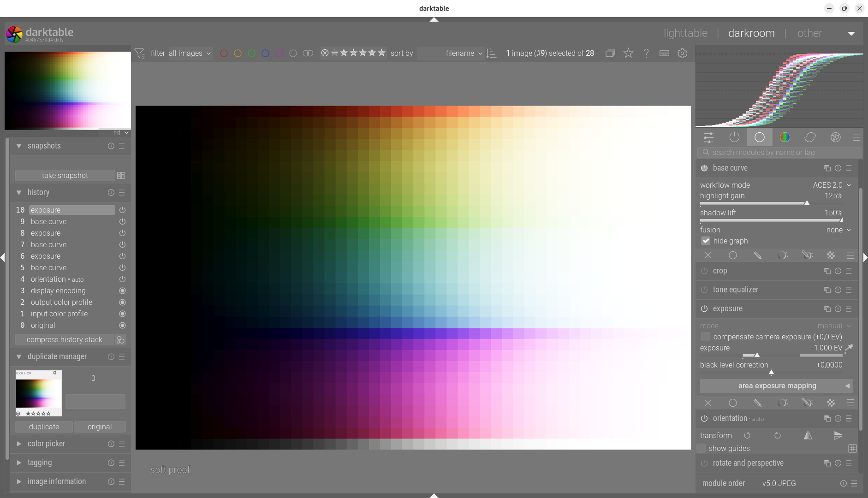Show the color module group
This screenshot has width=868, height=498.
(785, 137)
